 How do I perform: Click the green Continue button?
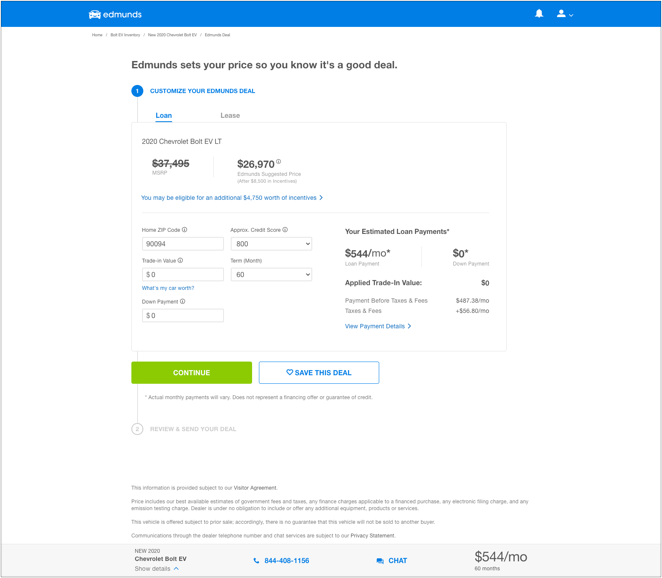192,373
